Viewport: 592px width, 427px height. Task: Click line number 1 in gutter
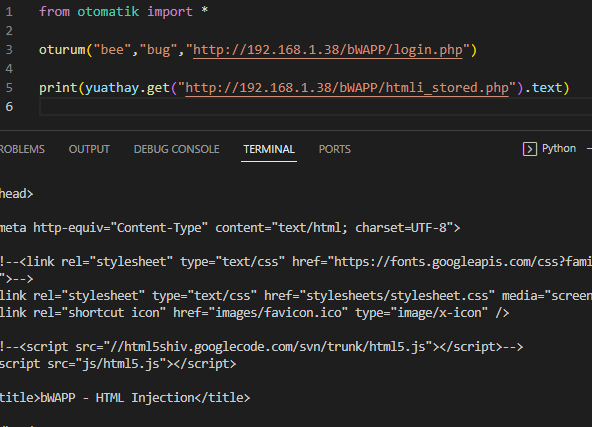(x=9, y=12)
